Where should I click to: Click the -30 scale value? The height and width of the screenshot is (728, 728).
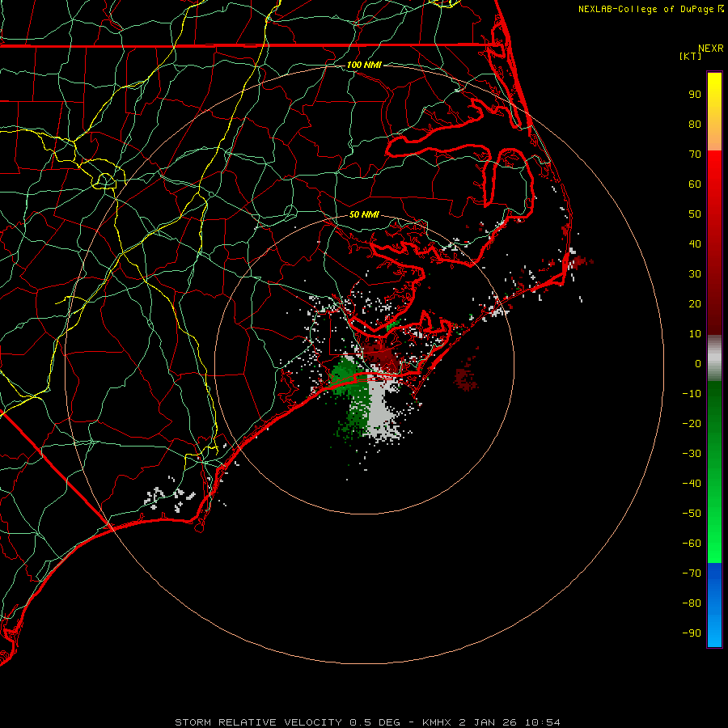click(692, 454)
